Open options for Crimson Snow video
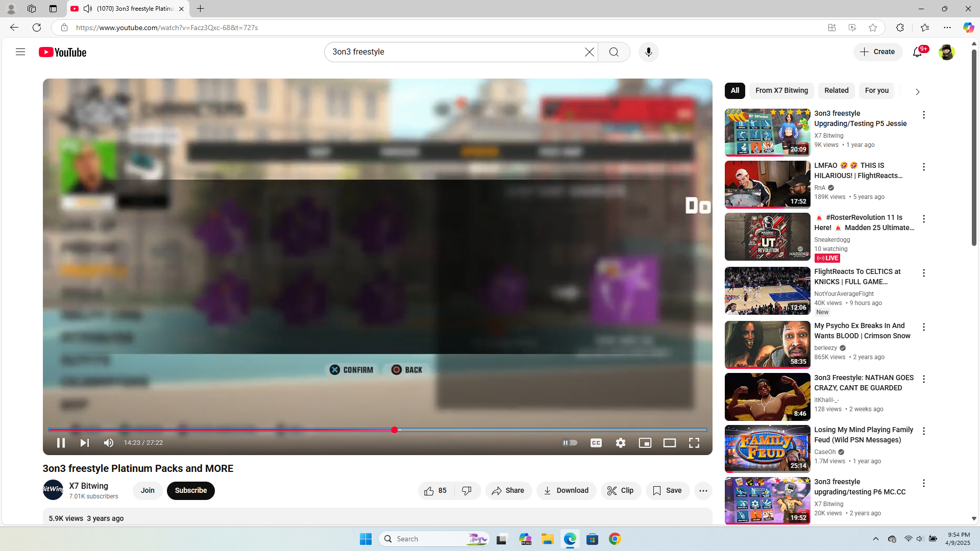The height and width of the screenshot is (551, 980). [923, 328]
